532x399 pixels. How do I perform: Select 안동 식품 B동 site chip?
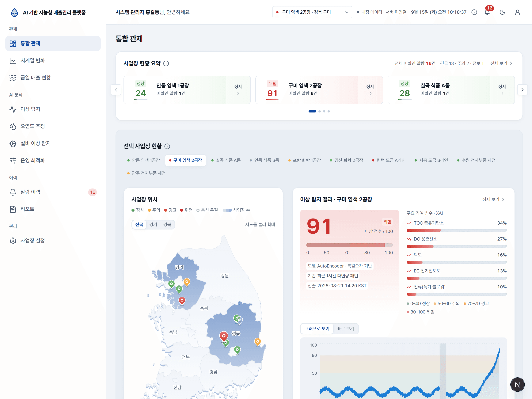pyautogui.click(x=264, y=160)
